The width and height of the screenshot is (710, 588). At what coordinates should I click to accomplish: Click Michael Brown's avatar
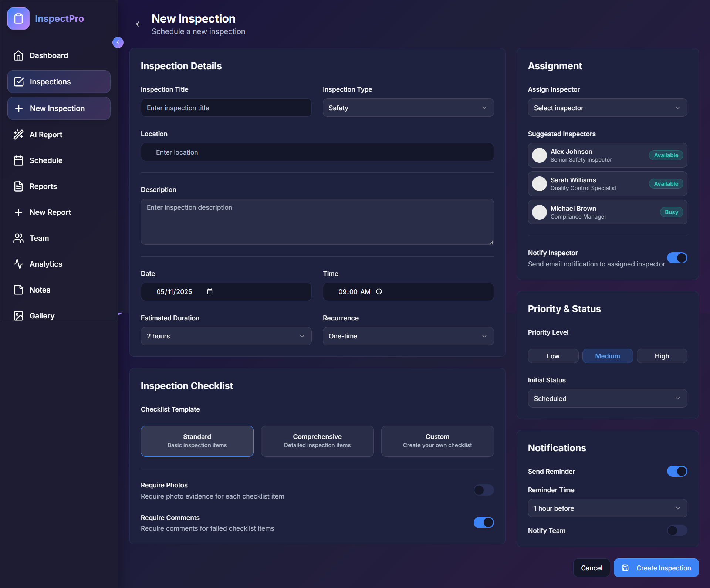click(x=540, y=212)
